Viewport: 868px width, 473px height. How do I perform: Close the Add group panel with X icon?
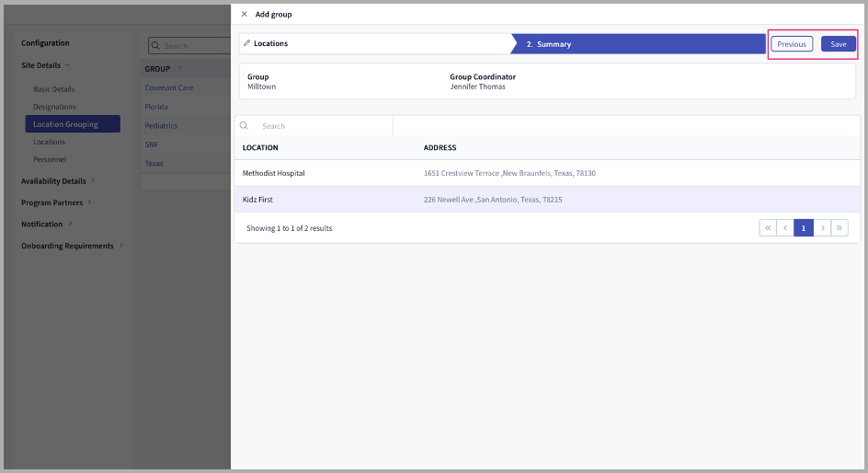click(x=244, y=15)
